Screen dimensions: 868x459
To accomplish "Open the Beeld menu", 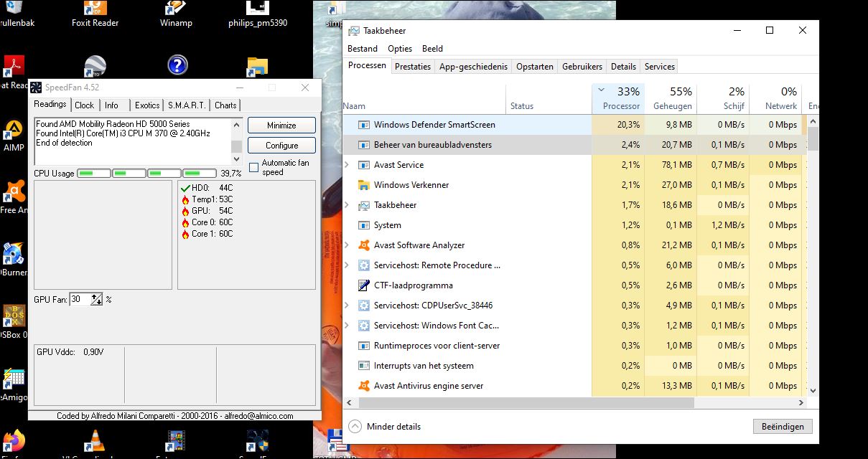I will click(x=432, y=49).
